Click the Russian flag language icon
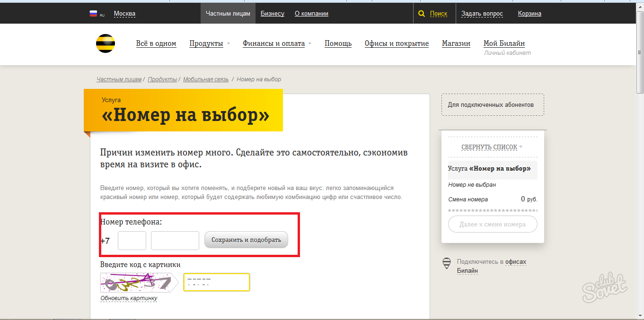 click(93, 14)
